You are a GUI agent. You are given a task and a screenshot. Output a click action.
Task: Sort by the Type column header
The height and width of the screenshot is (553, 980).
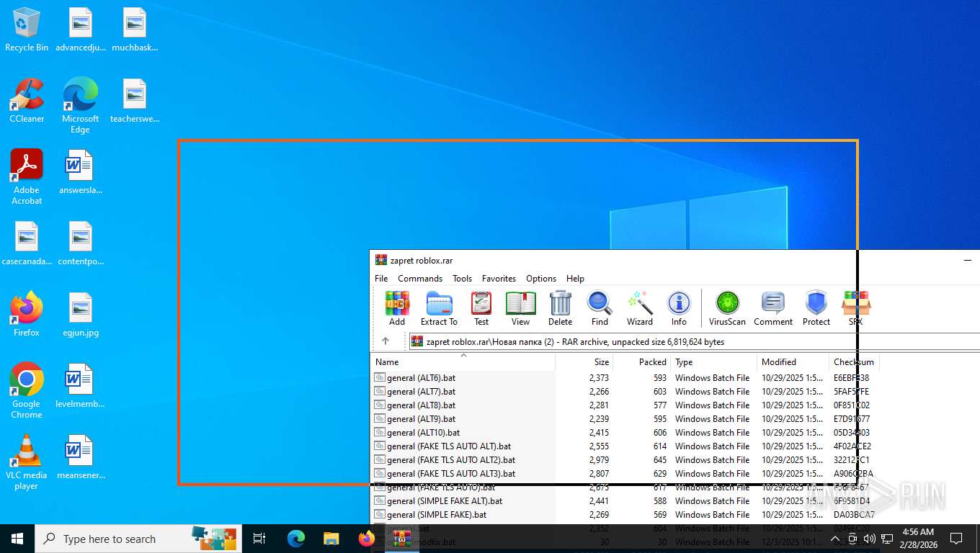coord(713,362)
